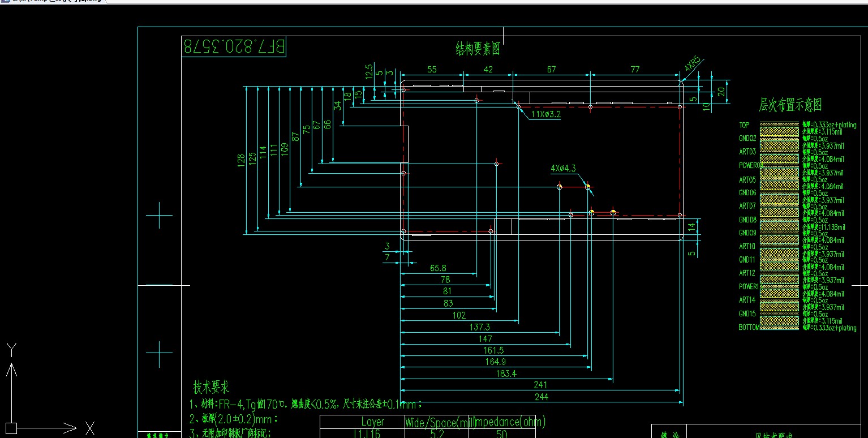Click the UCS icon's X axis label

coord(89,427)
